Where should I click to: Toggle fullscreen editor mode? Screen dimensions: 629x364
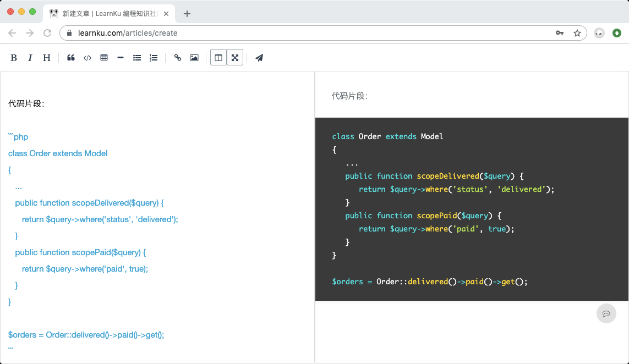(x=235, y=58)
